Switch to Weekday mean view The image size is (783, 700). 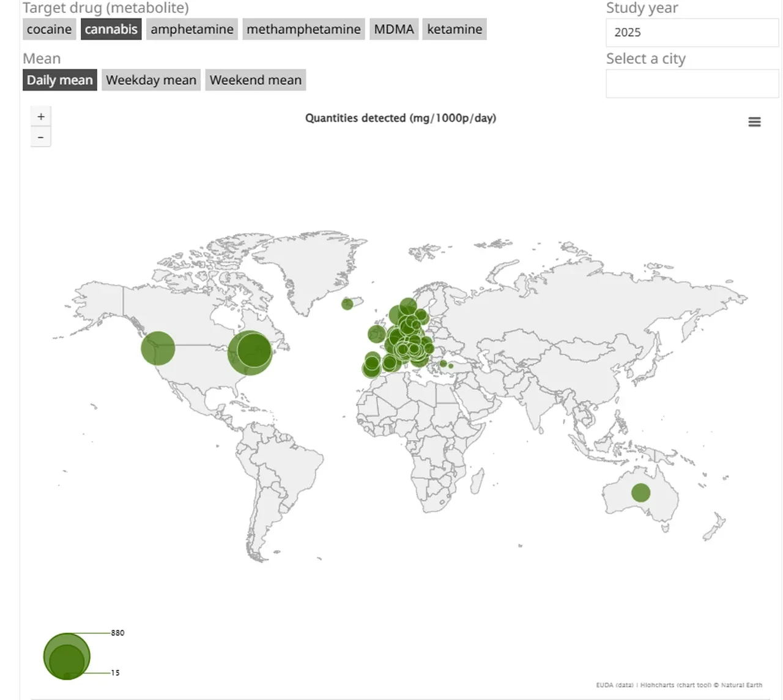coord(151,80)
